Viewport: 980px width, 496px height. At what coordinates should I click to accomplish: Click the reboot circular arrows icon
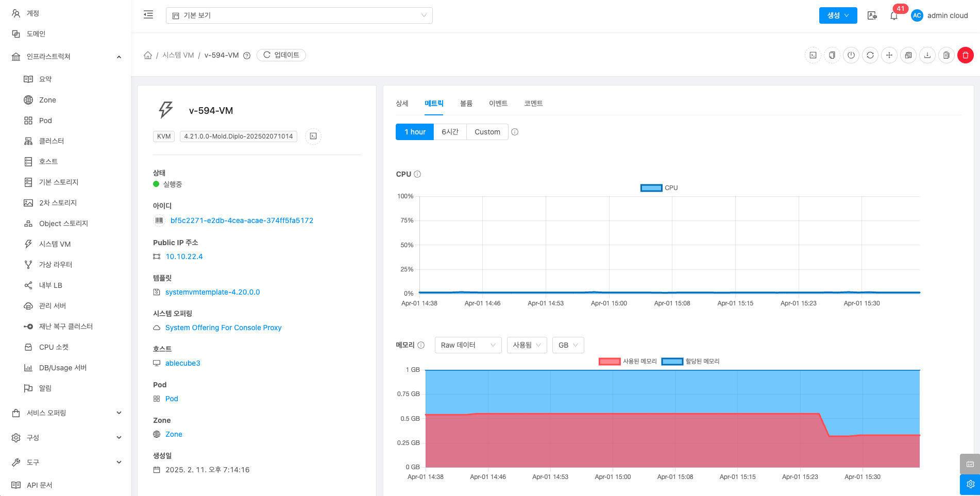pyautogui.click(x=870, y=55)
